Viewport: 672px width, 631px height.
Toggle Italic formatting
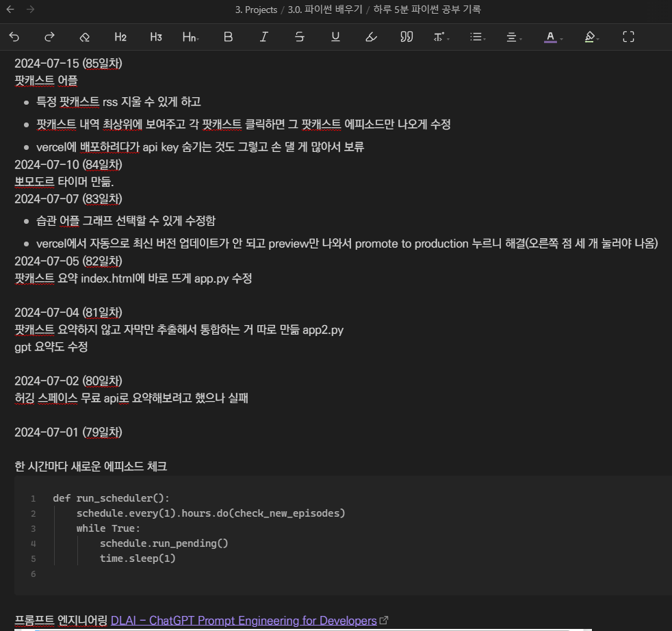263,37
